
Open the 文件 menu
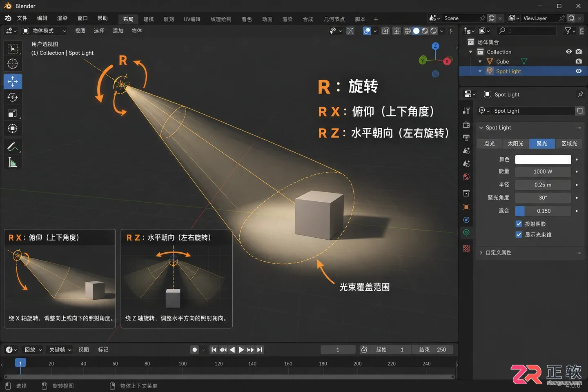[x=22, y=18]
